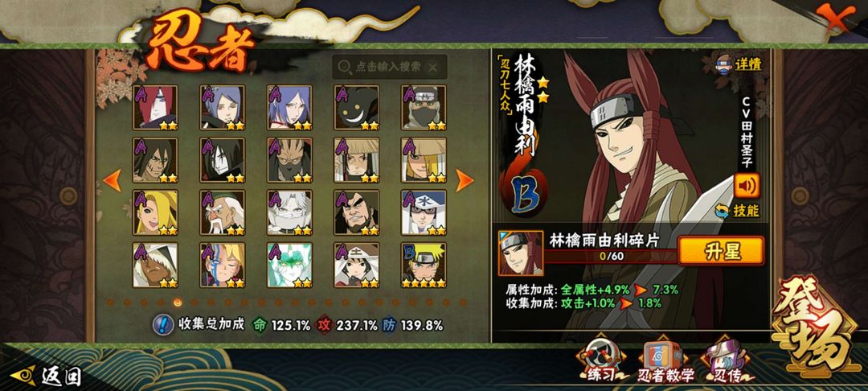Viewport: 868px width, 391px height.
Task: Select the B-rank Naruto five-star portrait
Action: [424, 265]
